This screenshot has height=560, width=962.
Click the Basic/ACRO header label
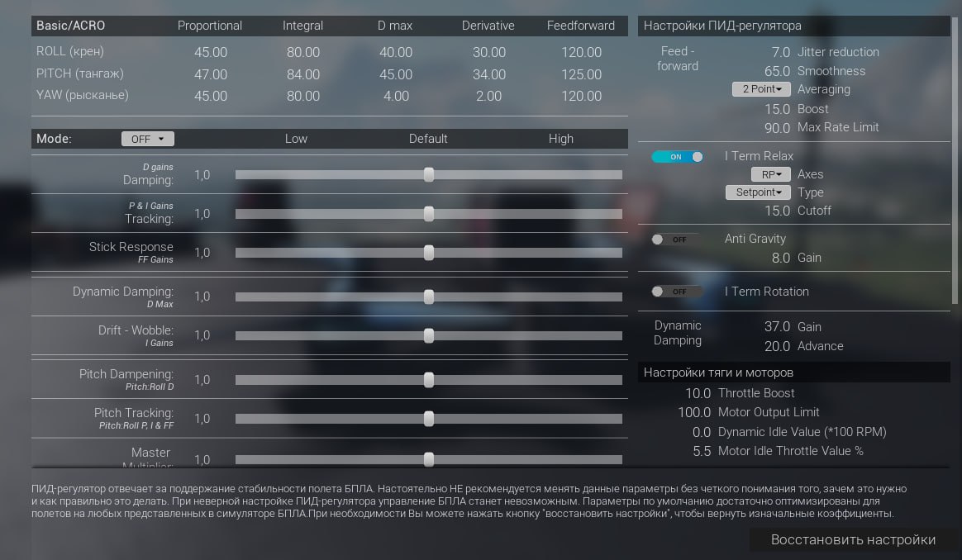(70, 26)
